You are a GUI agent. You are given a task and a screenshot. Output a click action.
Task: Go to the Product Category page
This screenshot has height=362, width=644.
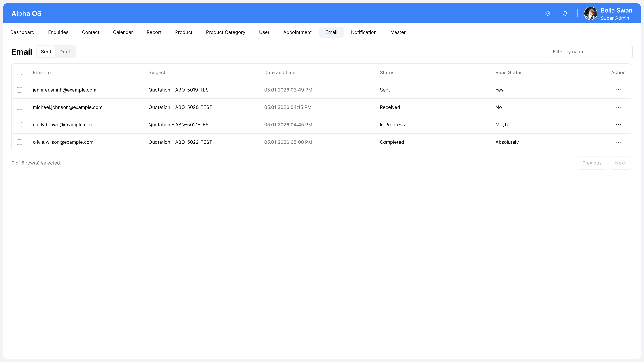tap(225, 32)
